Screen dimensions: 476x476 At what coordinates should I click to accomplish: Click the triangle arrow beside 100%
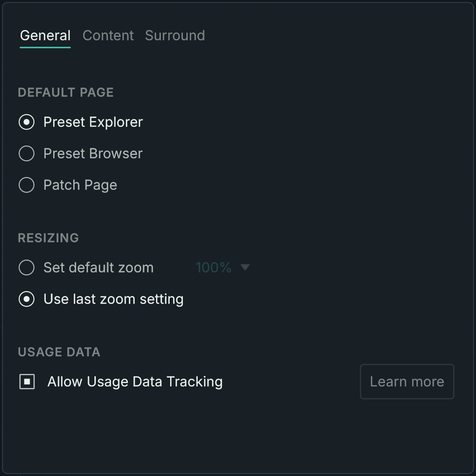(245, 268)
